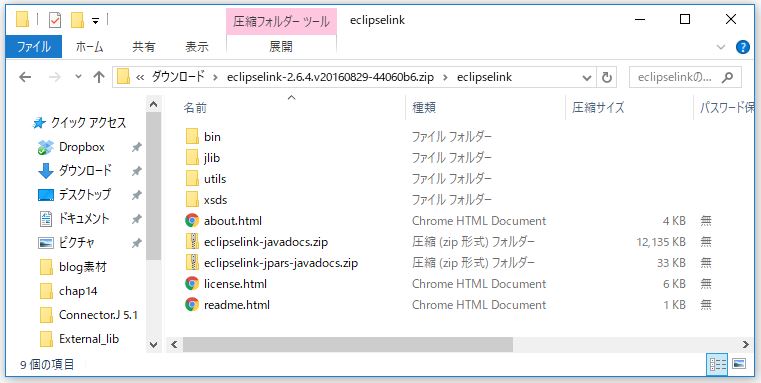Open the 表示 ribbon tab
The width and height of the screenshot is (761, 383).
pyautogui.click(x=197, y=47)
